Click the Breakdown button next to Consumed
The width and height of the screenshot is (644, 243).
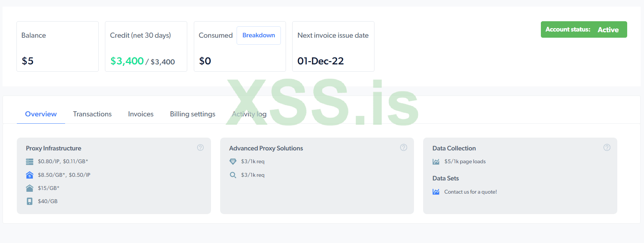pyautogui.click(x=259, y=35)
